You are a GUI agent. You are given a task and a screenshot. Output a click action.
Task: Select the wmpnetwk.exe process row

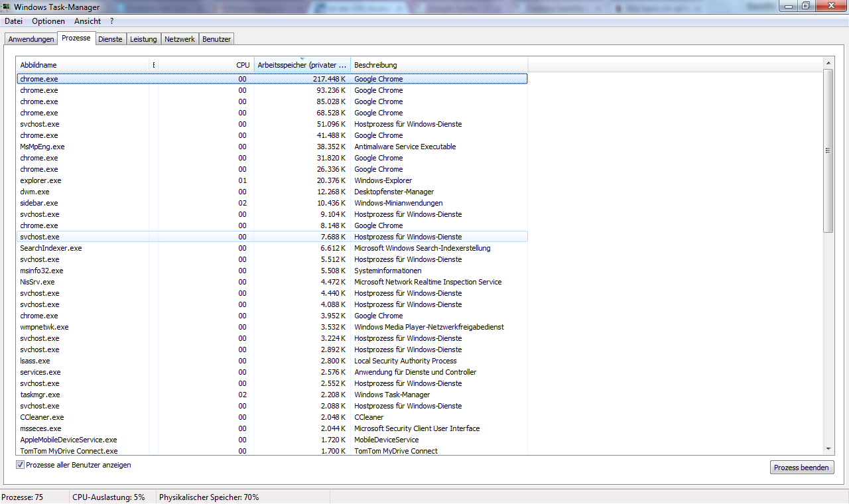pyautogui.click(x=272, y=327)
